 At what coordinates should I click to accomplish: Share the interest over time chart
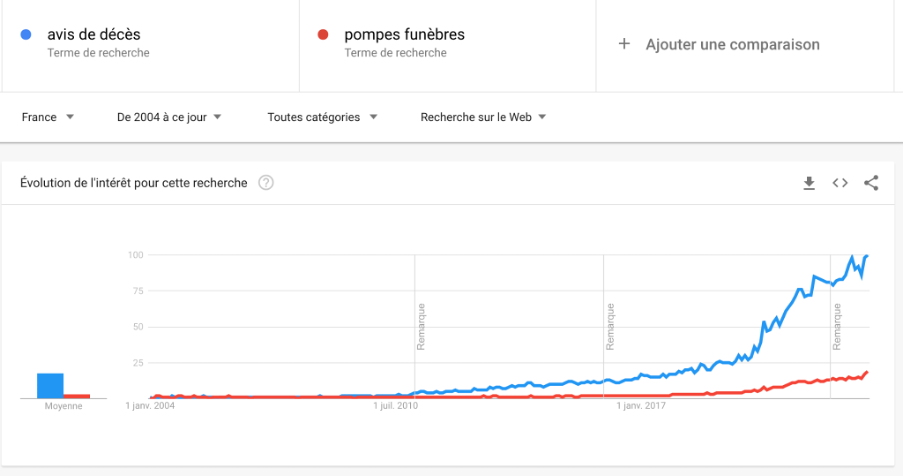pyautogui.click(x=871, y=183)
